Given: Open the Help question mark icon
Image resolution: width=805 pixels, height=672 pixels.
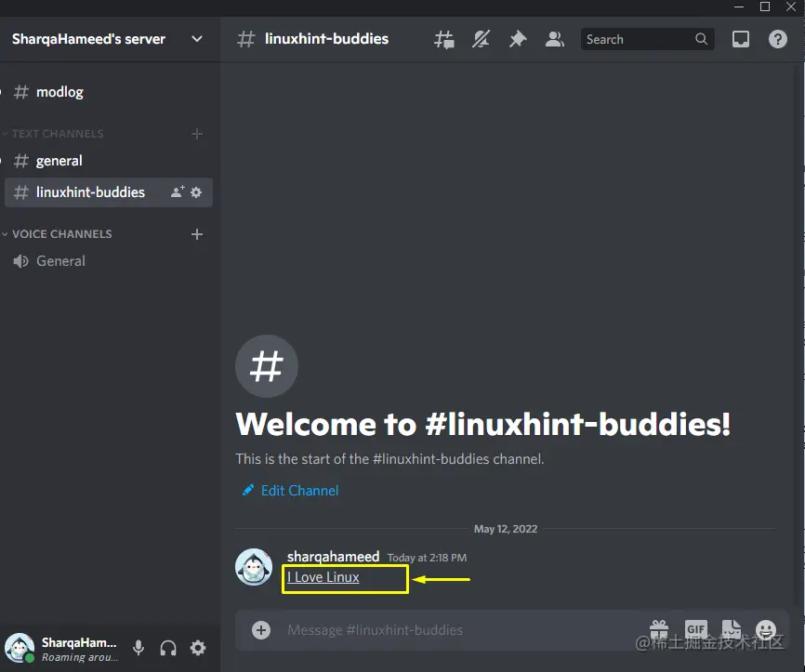Looking at the screenshot, I should point(778,39).
